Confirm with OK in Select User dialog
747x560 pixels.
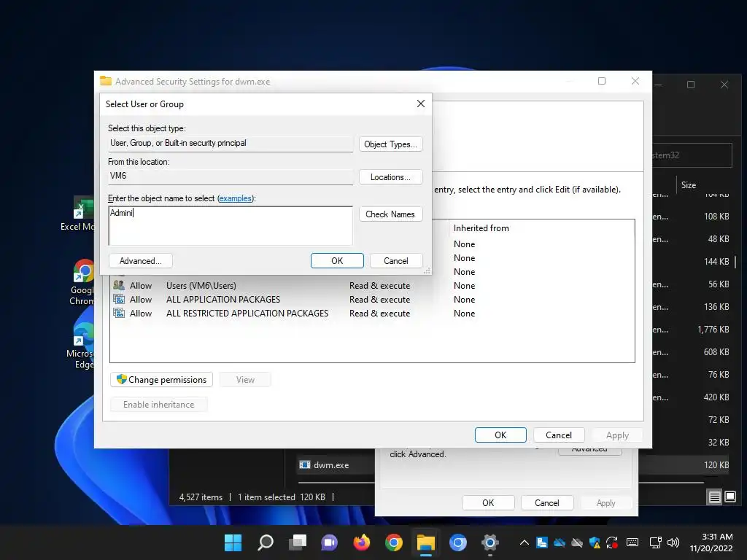point(337,261)
